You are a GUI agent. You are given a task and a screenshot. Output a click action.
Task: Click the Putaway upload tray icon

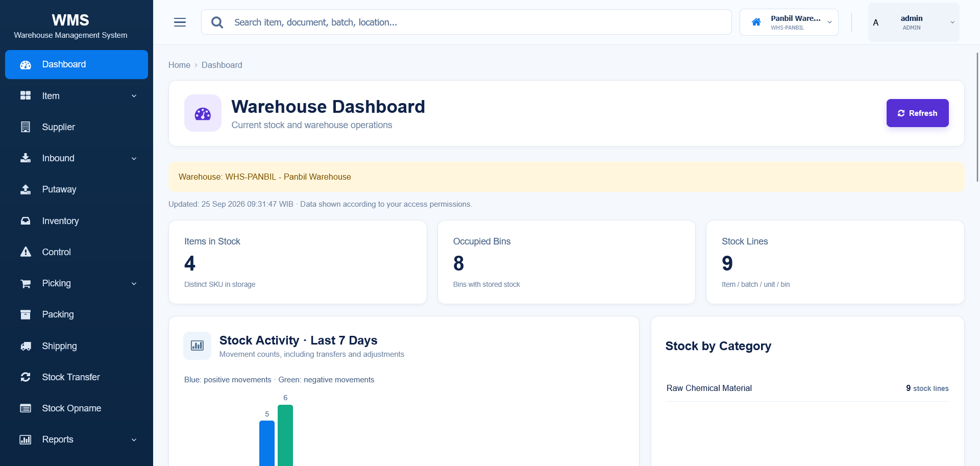pyautogui.click(x=26, y=189)
